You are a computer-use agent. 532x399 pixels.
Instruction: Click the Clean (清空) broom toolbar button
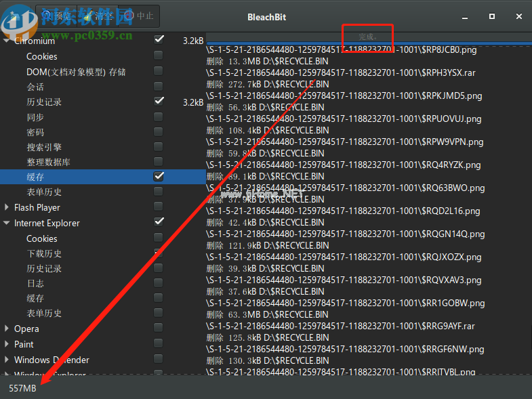[97, 15]
